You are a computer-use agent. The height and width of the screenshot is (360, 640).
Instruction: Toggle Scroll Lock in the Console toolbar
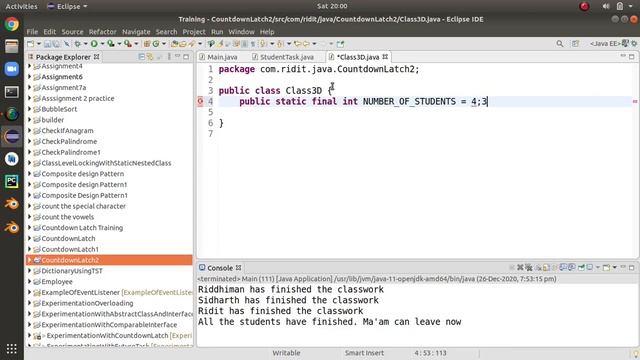[546, 268]
